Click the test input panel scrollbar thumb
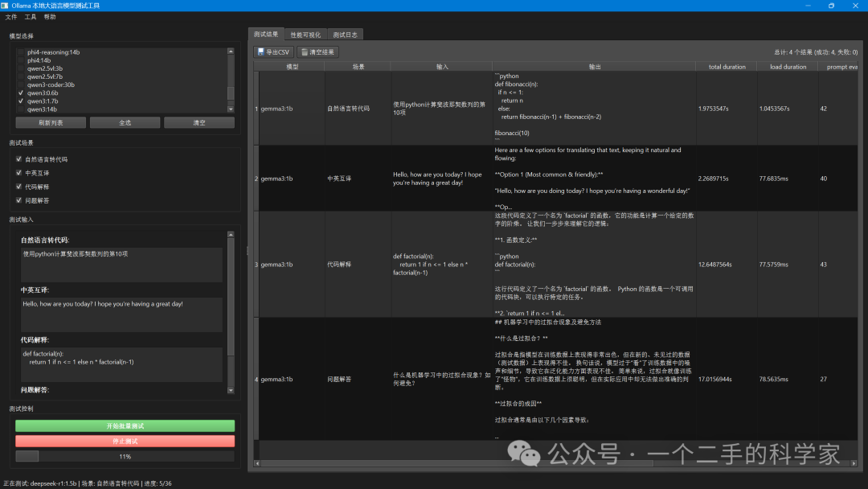This screenshot has height=489, width=868. click(x=231, y=296)
